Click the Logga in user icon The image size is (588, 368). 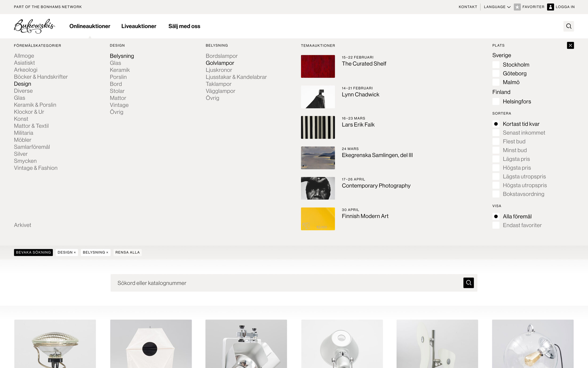(x=550, y=7)
